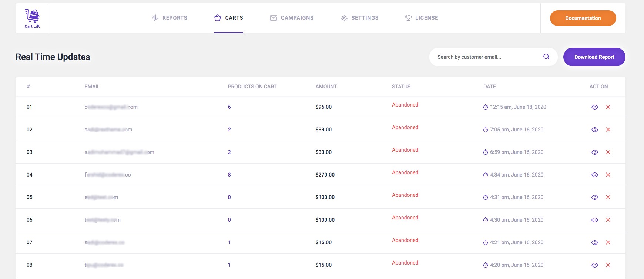
Task: Click the email ending in .co in row 04
Action: 108,175
